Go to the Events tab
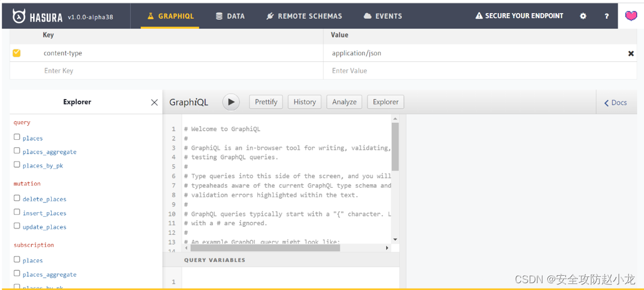 pos(383,16)
